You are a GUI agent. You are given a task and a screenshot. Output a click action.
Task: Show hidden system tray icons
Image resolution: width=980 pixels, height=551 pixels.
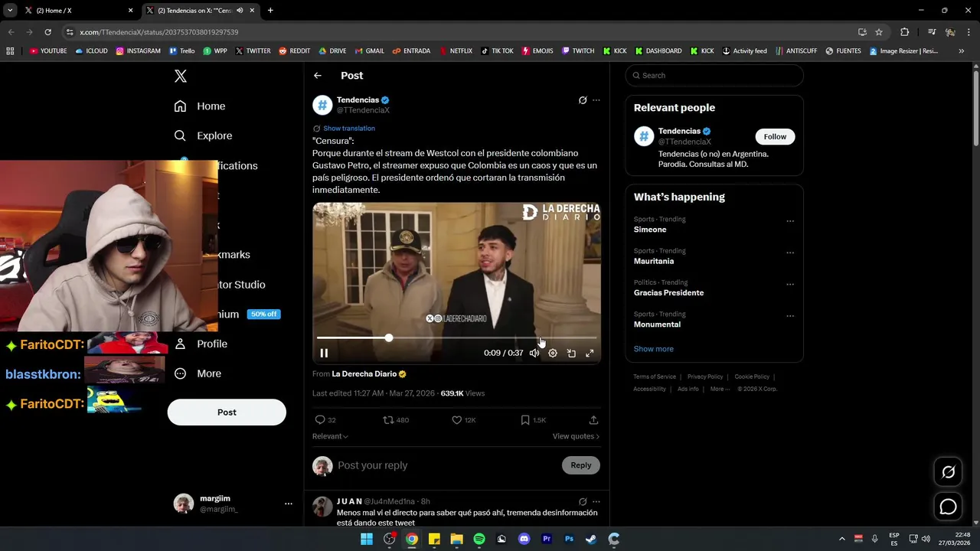[842, 539]
